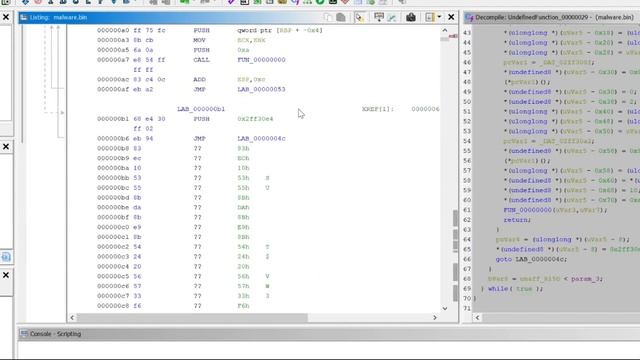640x360 pixels.
Task: Select FUN_00000000 in the CALL instruction
Action: (x=261, y=60)
